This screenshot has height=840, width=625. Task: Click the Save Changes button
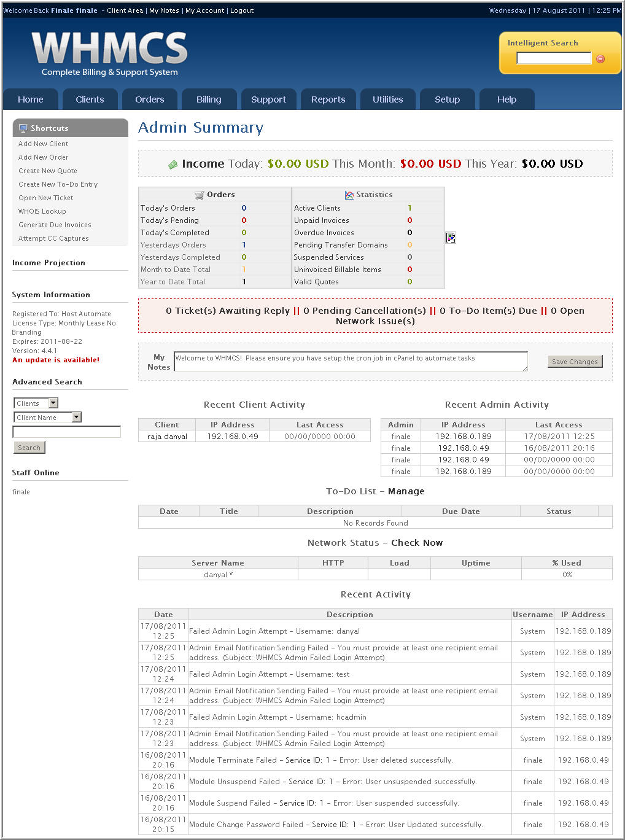click(x=575, y=362)
